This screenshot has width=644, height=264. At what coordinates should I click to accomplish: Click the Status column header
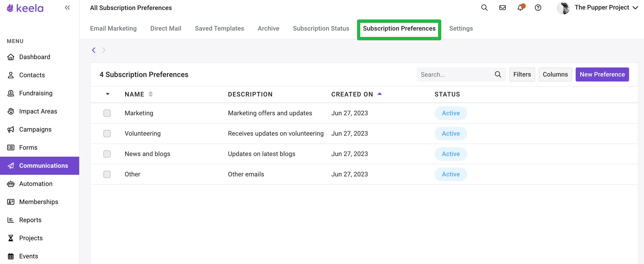point(447,94)
